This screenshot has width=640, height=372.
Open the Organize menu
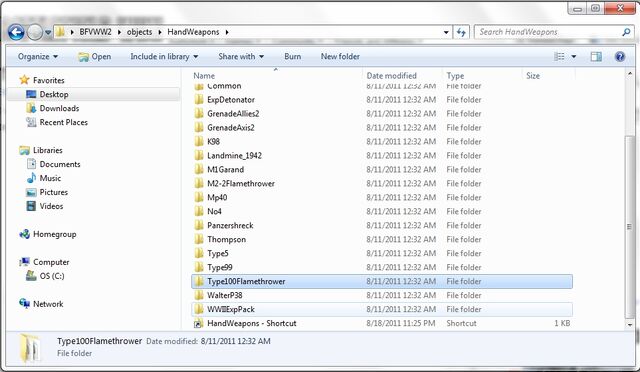(x=38, y=56)
